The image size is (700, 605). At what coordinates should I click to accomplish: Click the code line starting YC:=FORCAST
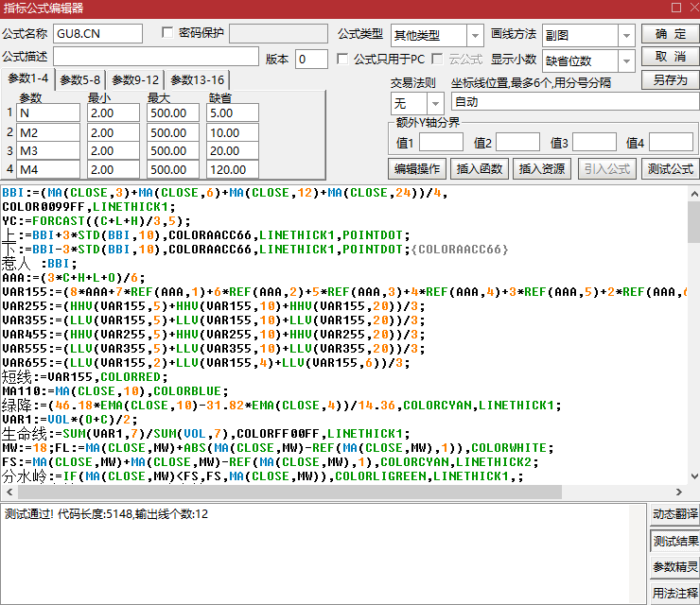coord(96,221)
